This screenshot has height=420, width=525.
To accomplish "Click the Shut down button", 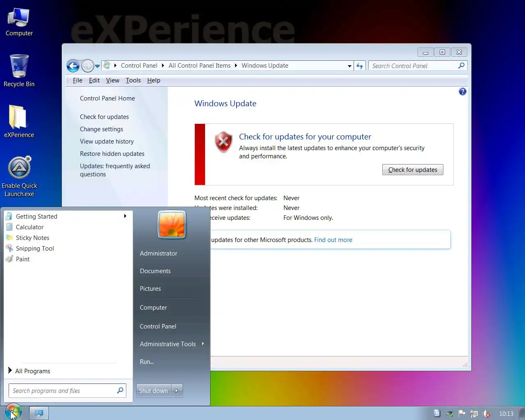I will coord(153,391).
